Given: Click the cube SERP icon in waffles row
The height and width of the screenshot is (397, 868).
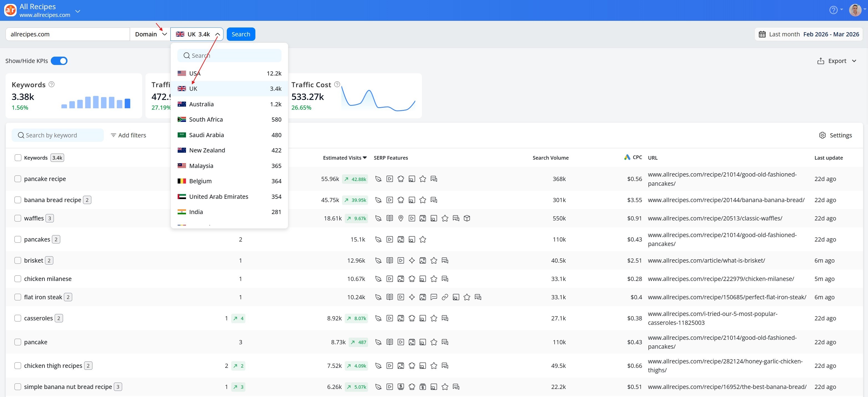Looking at the screenshot, I should click(467, 218).
